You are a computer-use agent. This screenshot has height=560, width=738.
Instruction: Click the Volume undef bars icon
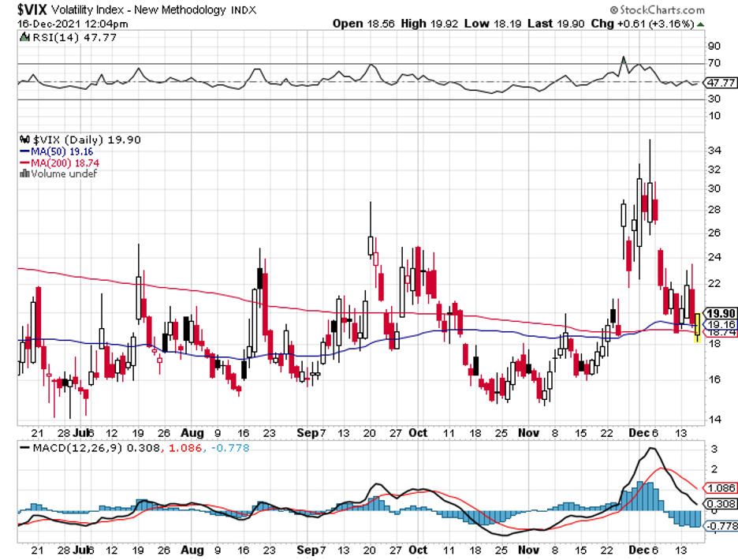pyautogui.click(x=24, y=174)
